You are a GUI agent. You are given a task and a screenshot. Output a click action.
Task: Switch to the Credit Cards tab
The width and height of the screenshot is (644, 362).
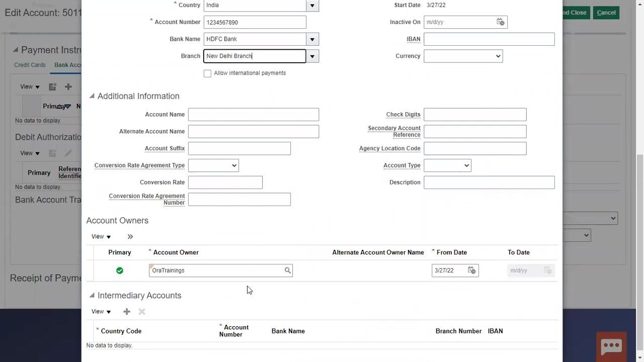click(x=30, y=65)
